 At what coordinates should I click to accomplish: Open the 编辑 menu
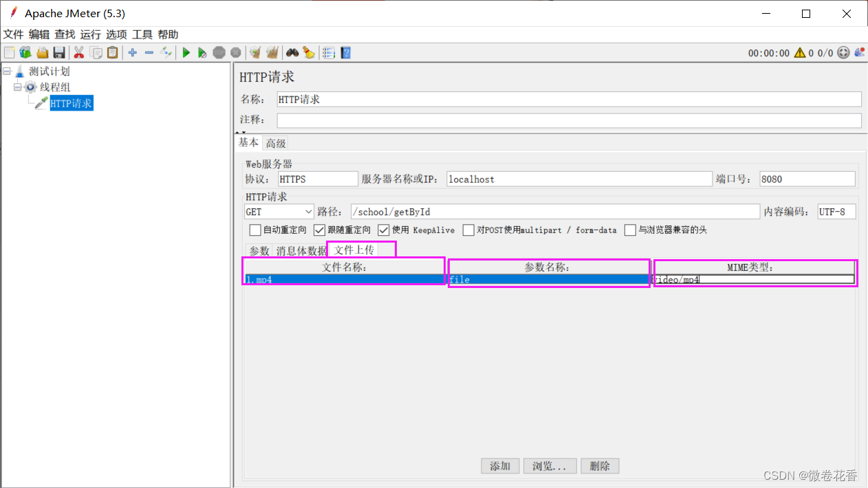pyautogui.click(x=39, y=34)
